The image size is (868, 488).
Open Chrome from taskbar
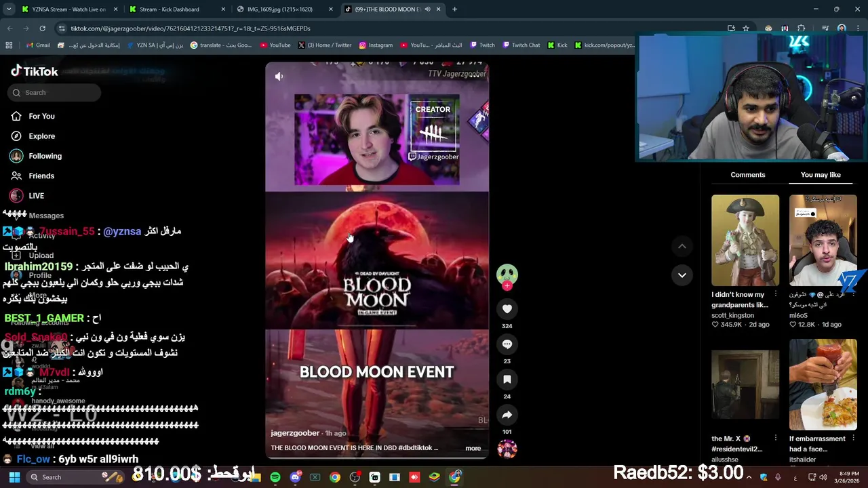click(335, 477)
